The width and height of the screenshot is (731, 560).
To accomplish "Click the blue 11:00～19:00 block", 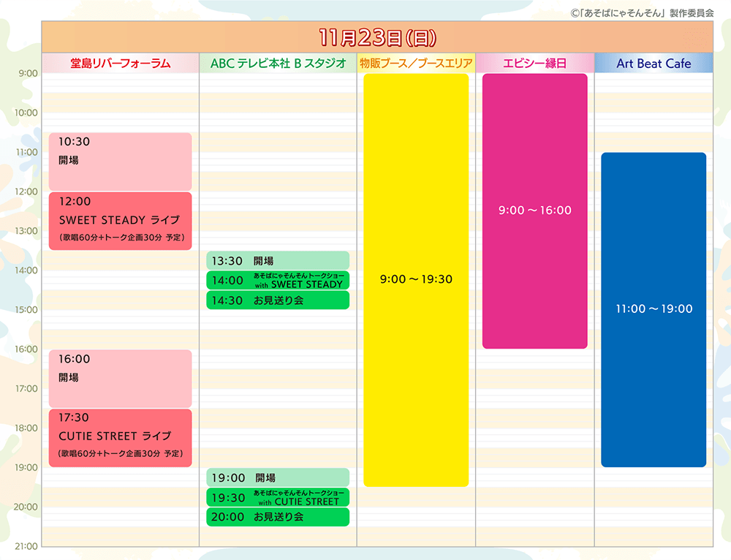I will pos(654,309).
